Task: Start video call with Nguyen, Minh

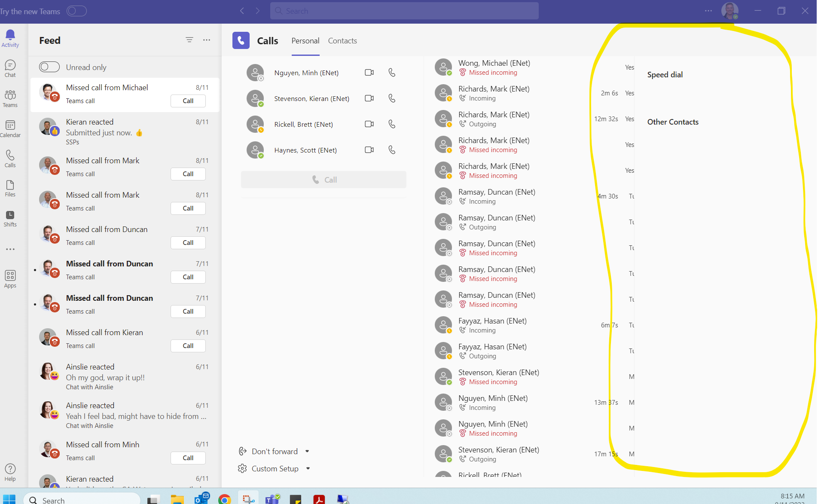Action: point(369,73)
